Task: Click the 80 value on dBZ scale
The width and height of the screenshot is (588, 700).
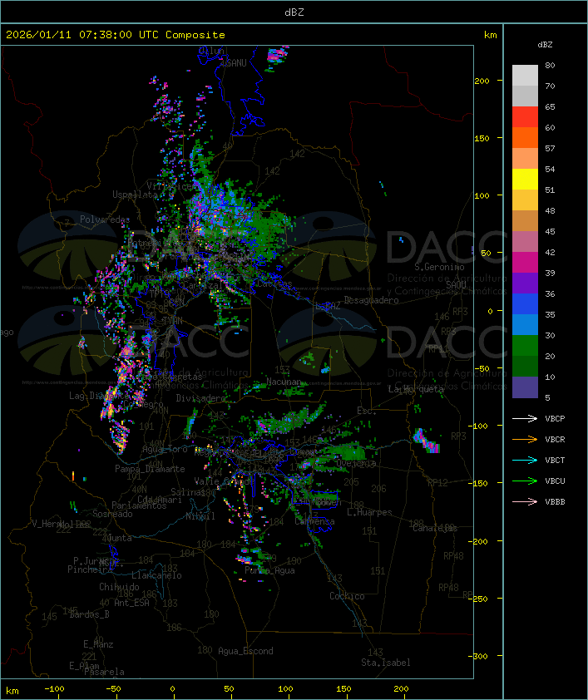Action: click(550, 65)
